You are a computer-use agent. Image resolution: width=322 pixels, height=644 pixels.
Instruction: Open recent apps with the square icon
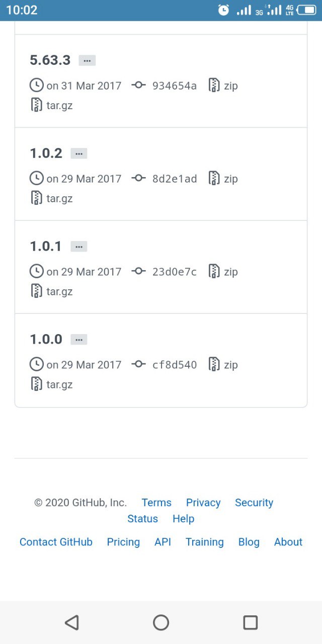click(250, 623)
